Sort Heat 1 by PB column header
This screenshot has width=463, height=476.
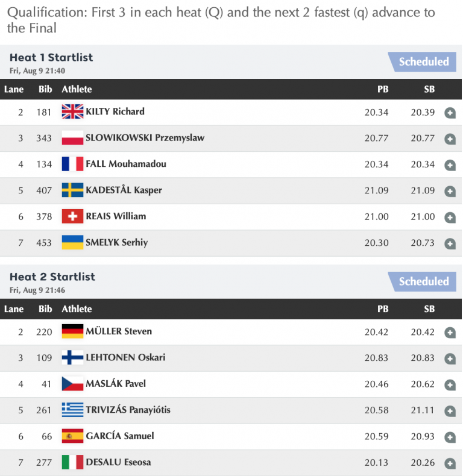[x=383, y=89]
